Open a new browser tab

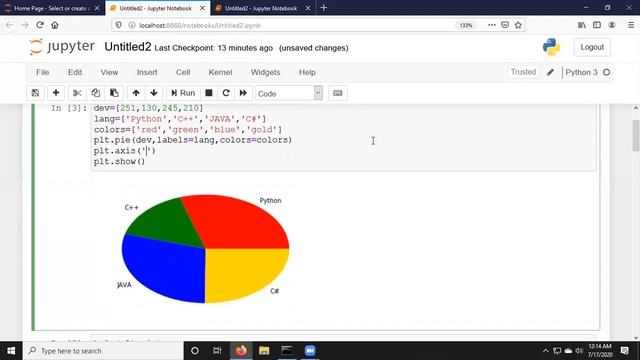point(324,8)
